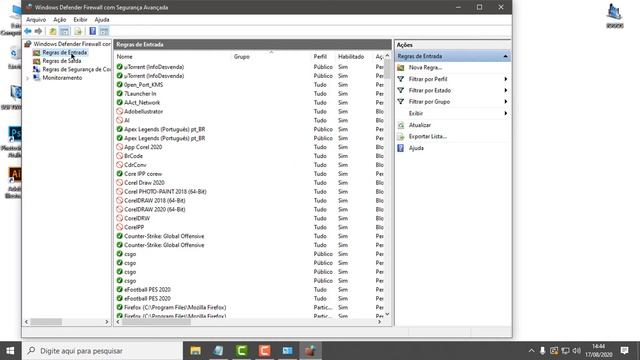Click the Regras de Segurança de Conexão icon

click(x=37, y=69)
